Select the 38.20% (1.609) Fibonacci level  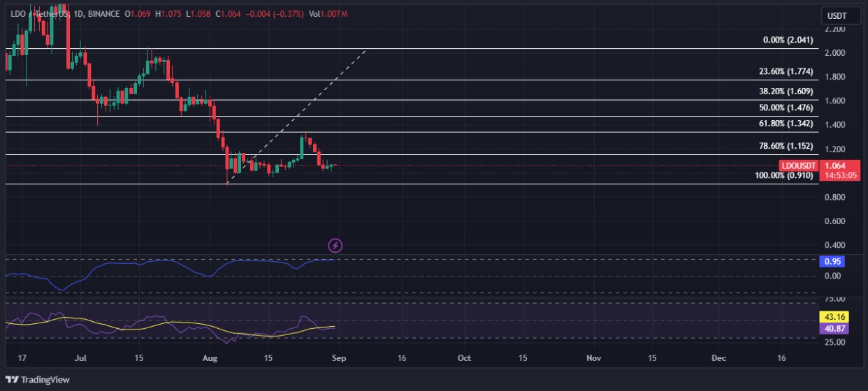tap(786, 91)
